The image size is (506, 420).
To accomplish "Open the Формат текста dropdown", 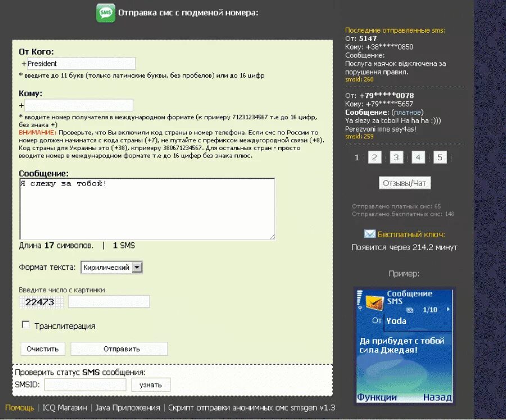I will click(x=112, y=267).
